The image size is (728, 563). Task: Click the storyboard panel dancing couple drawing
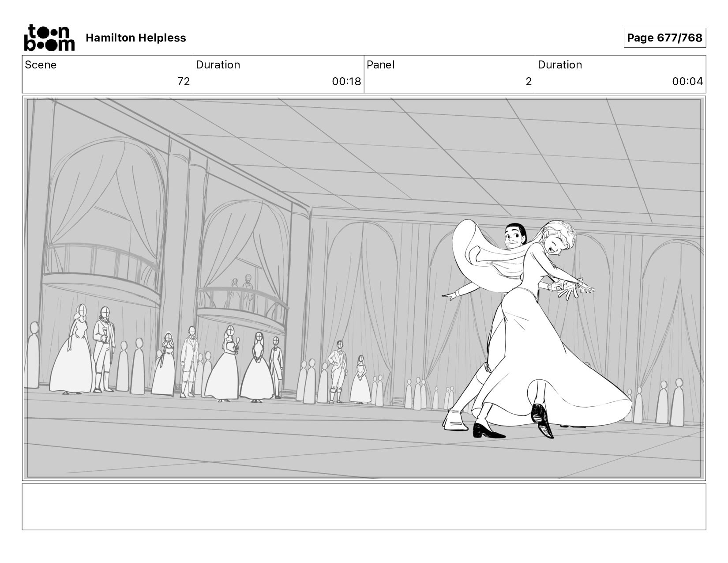(x=536, y=329)
